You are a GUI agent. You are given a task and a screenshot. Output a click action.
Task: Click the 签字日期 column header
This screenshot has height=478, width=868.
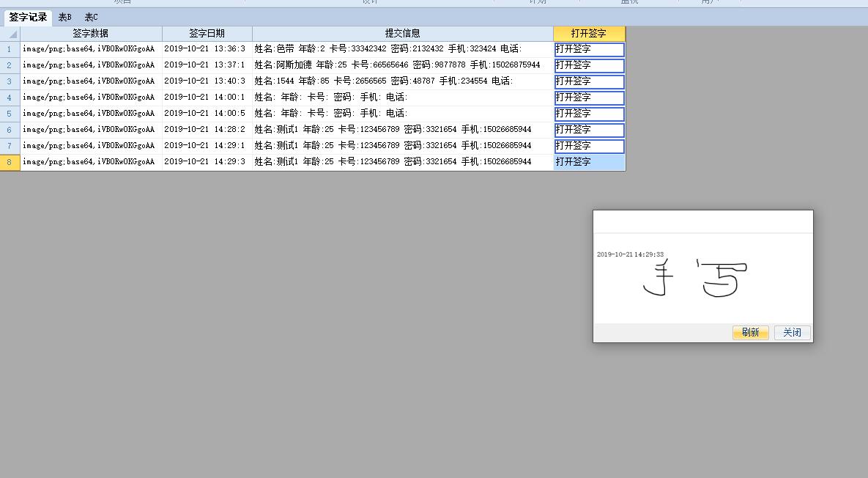207,33
